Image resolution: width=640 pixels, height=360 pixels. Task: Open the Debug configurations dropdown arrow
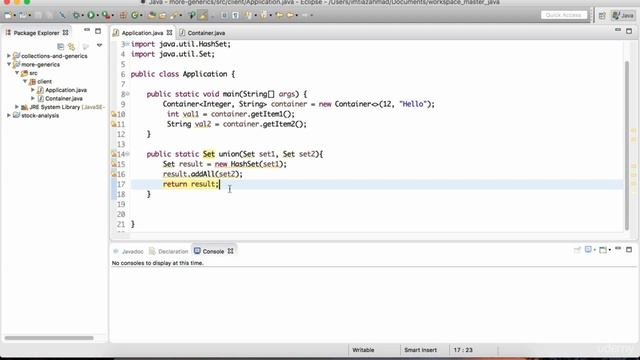tap(82, 16)
